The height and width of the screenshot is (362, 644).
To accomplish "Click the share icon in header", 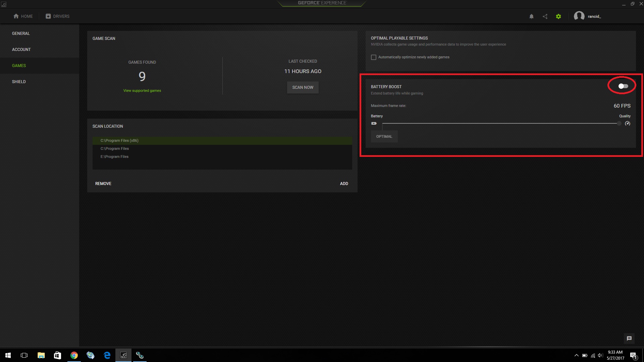I will [545, 16].
